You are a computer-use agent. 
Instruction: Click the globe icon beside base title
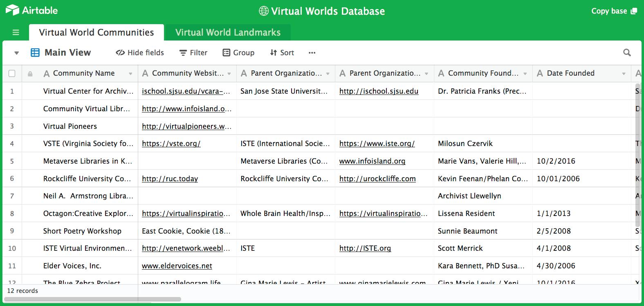click(x=264, y=11)
